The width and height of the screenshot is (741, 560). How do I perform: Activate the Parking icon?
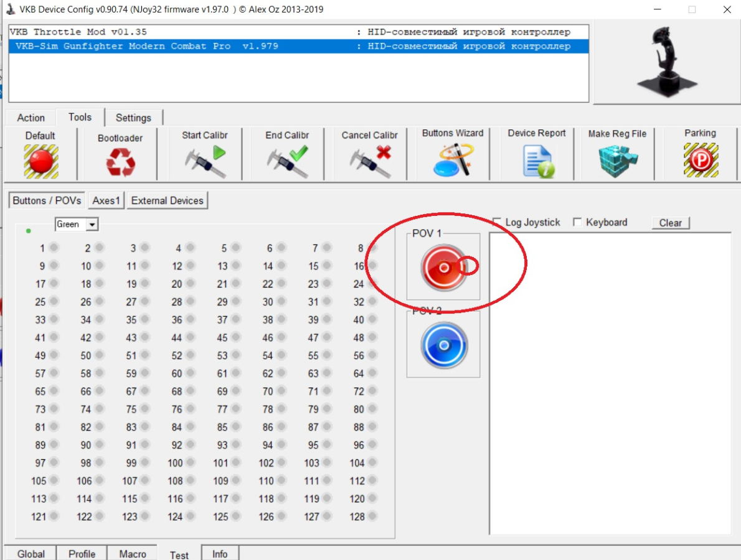click(x=700, y=161)
